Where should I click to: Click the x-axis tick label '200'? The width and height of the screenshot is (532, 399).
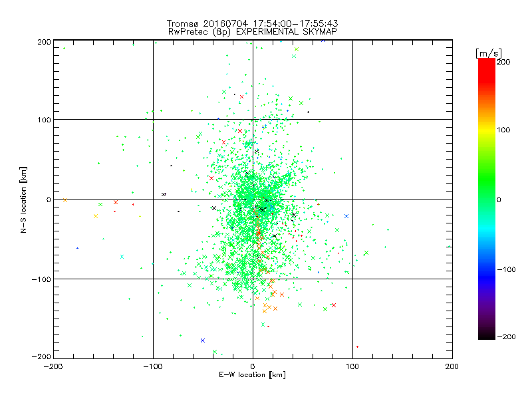point(452,366)
